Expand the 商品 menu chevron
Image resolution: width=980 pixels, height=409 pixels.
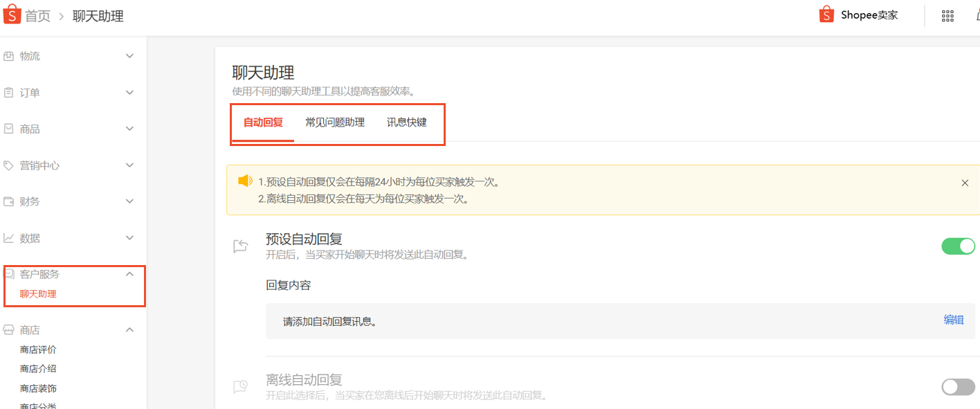click(129, 129)
